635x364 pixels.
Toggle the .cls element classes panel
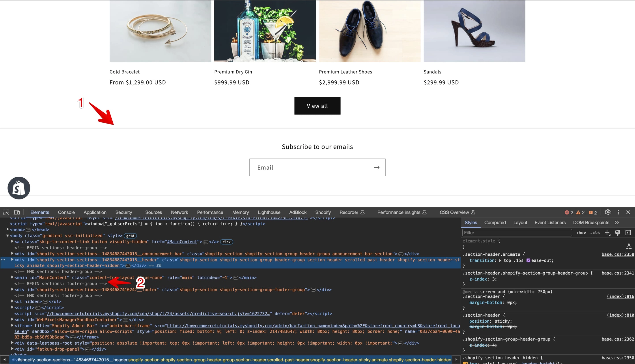(595, 233)
